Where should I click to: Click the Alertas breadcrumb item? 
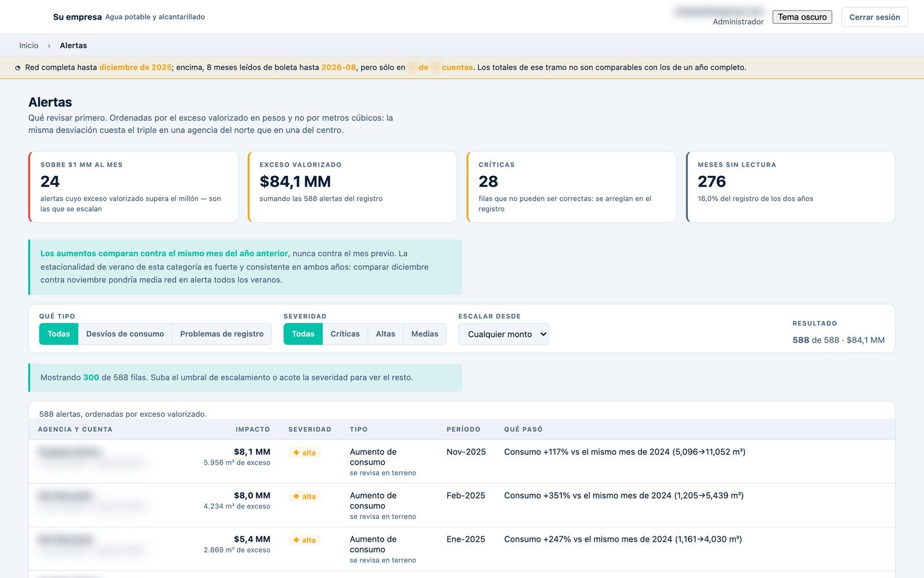[x=73, y=46]
